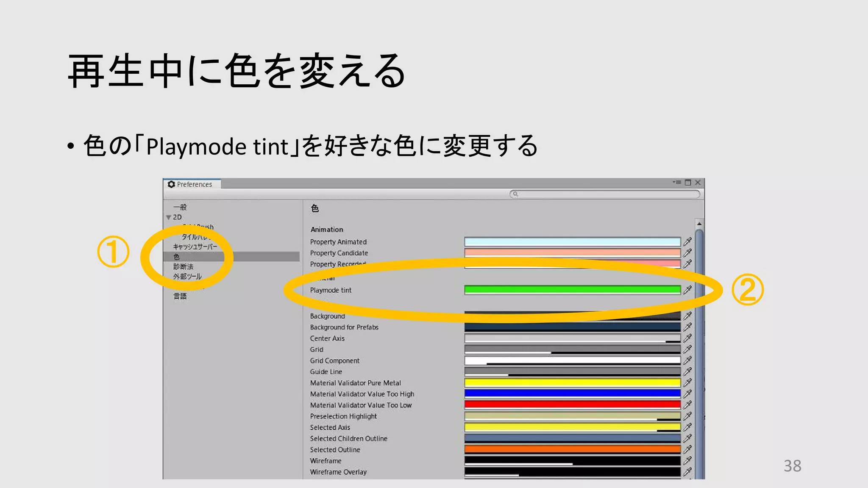The image size is (868, 488).
Task: Click the Playmode tint label
Action: pos(331,290)
